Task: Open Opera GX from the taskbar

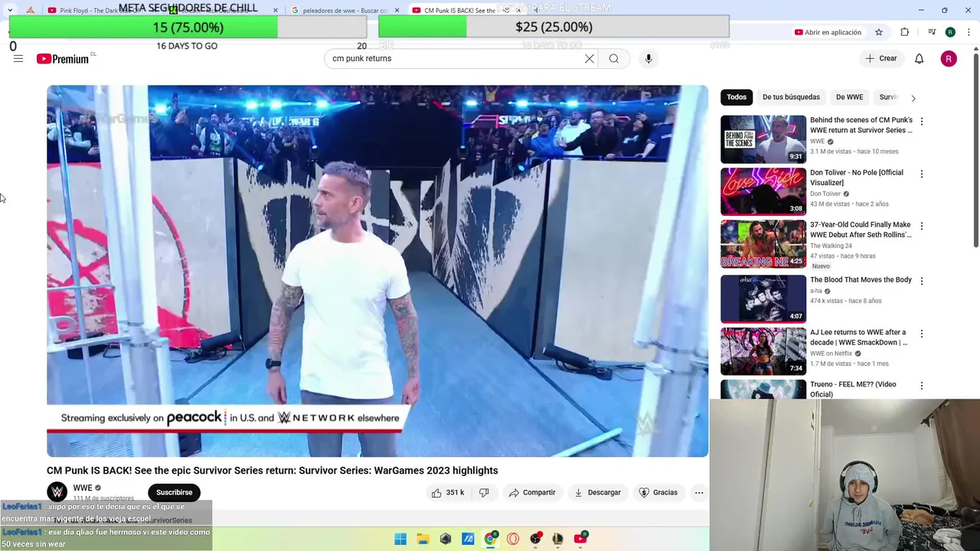Action: [x=513, y=539]
